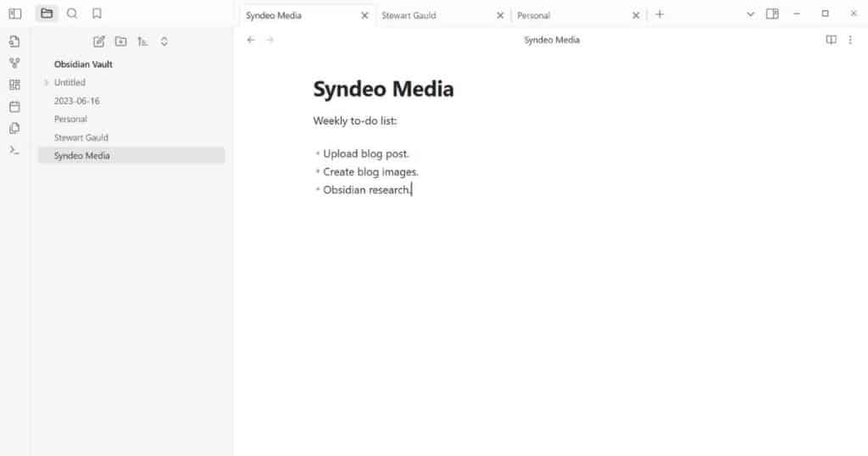Switch to reading view book icon
Screen dimensions: 868x456
pos(831,40)
